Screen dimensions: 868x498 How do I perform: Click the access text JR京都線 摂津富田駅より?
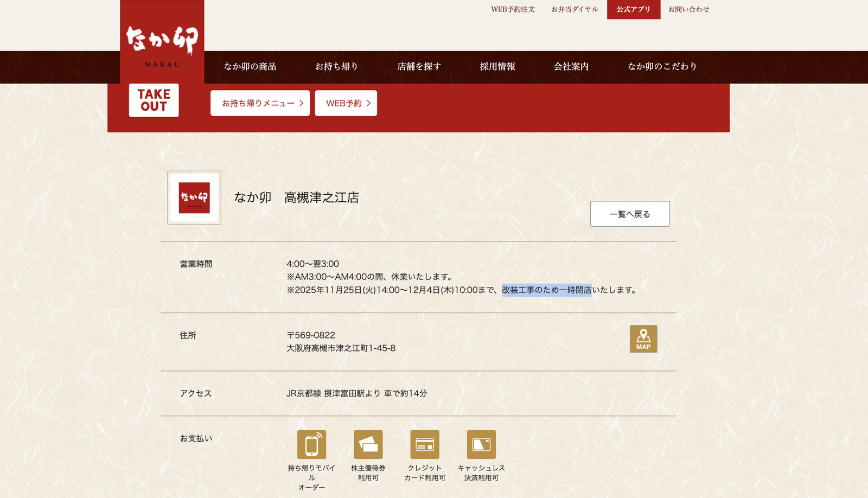pyautogui.click(x=334, y=393)
